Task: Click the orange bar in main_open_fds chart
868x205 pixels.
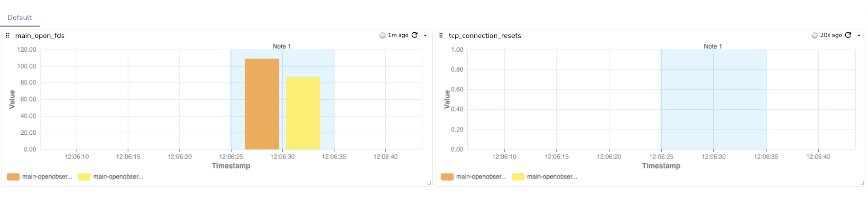Action: tap(262, 104)
